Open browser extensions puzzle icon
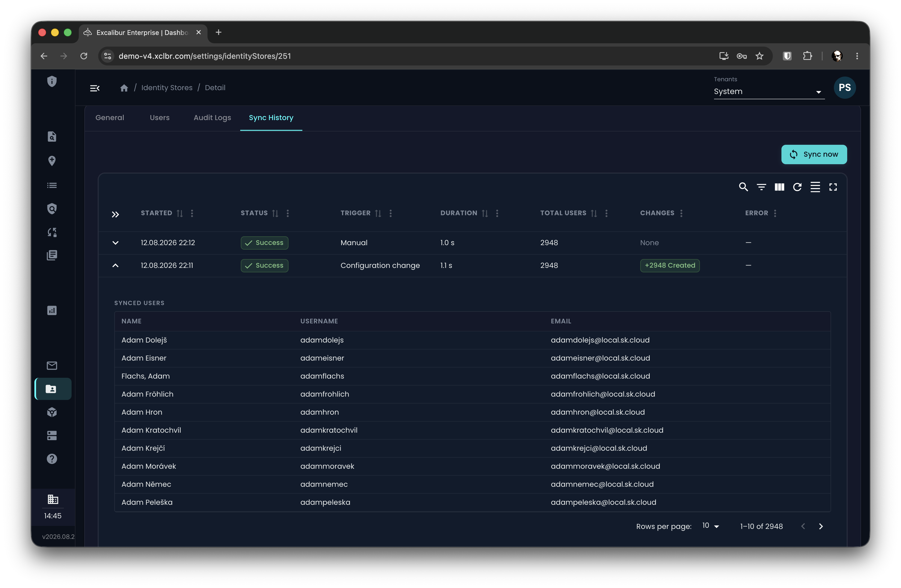Image resolution: width=901 pixels, height=588 pixels. click(x=807, y=56)
